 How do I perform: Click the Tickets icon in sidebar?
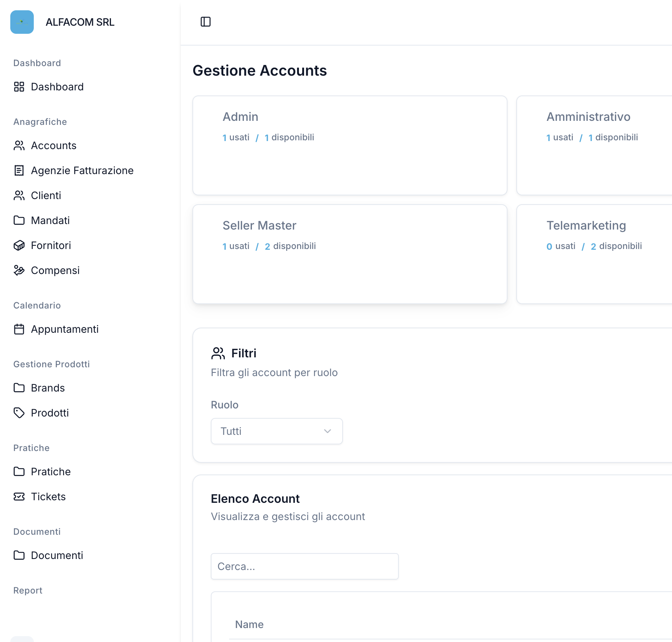[x=19, y=497]
